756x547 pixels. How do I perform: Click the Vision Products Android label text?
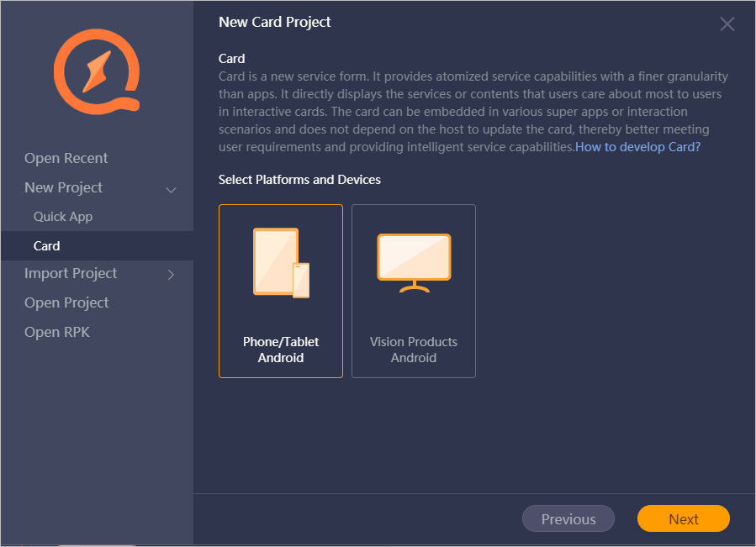(x=414, y=350)
